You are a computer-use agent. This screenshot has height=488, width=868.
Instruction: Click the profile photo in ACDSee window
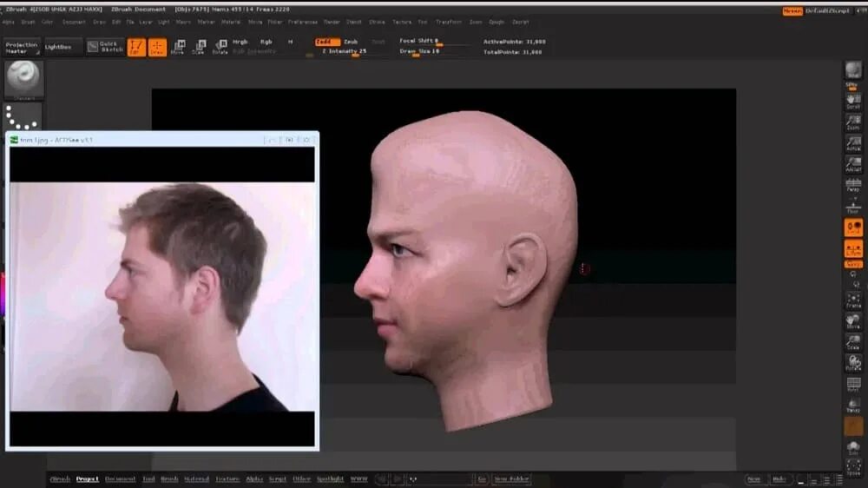coord(162,296)
